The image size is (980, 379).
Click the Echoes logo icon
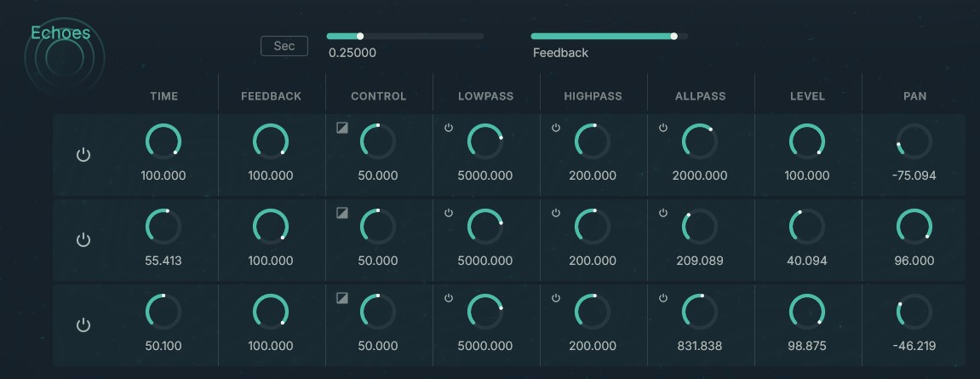[x=65, y=57]
